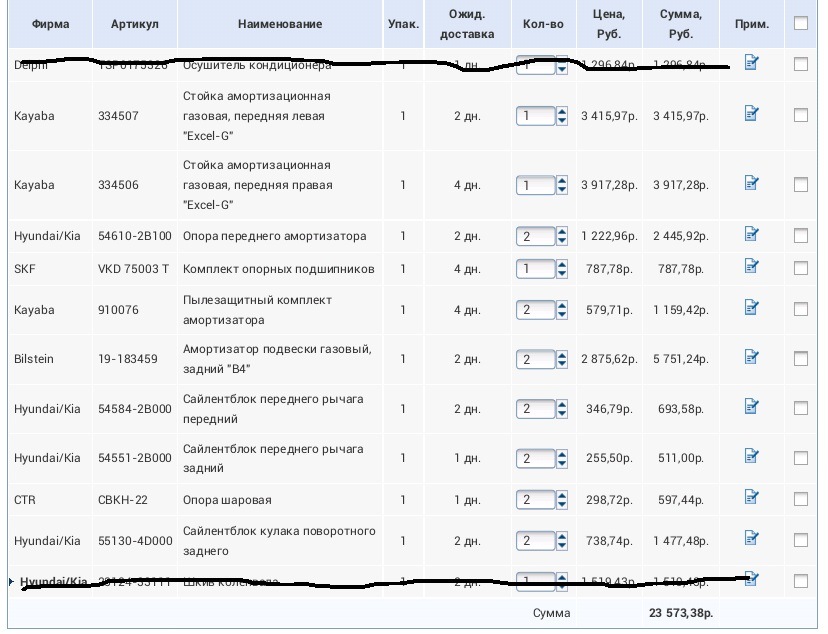Open note for Bilstein gas shock absorber

pyautogui.click(x=751, y=358)
